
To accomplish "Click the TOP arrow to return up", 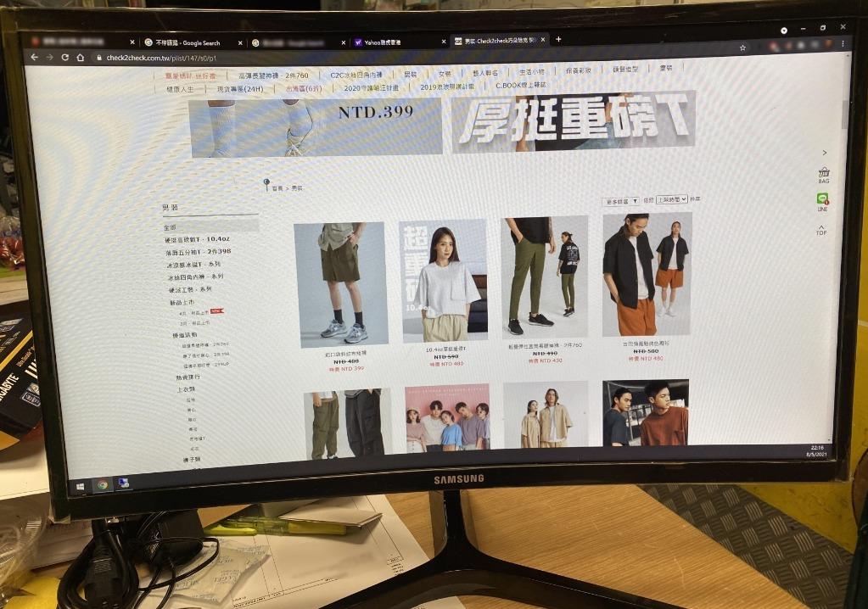I will click(x=820, y=229).
